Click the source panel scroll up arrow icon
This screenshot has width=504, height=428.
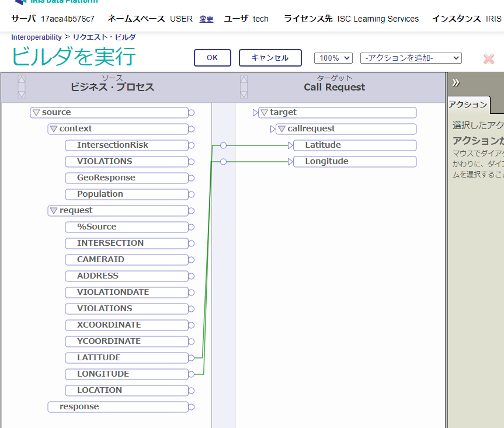click(22, 79)
